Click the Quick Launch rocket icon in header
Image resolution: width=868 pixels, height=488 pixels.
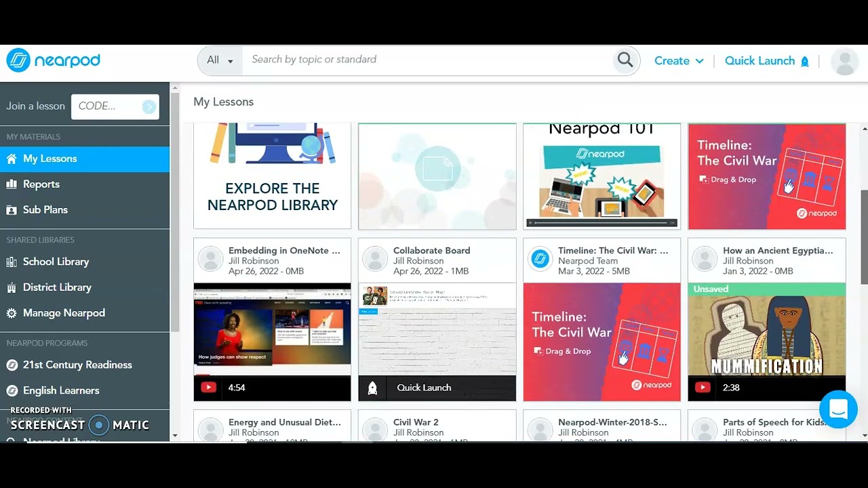(805, 61)
